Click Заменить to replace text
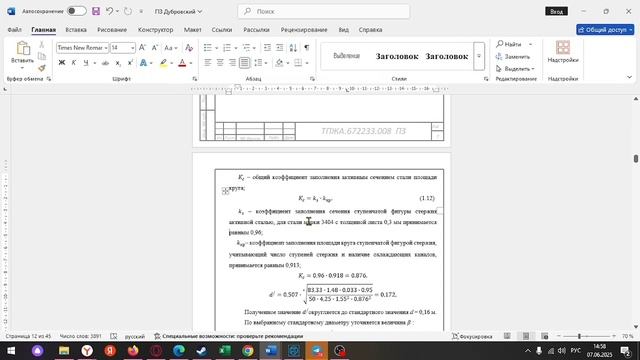 (x=513, y=56)
